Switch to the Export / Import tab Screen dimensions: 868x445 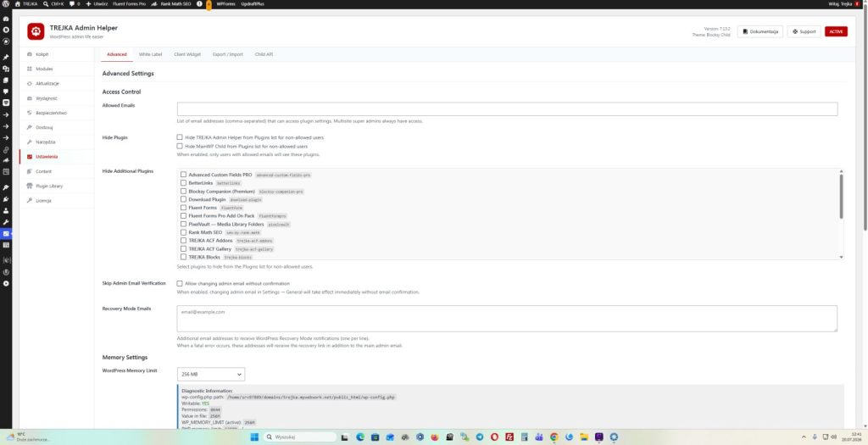pos(227,54)
